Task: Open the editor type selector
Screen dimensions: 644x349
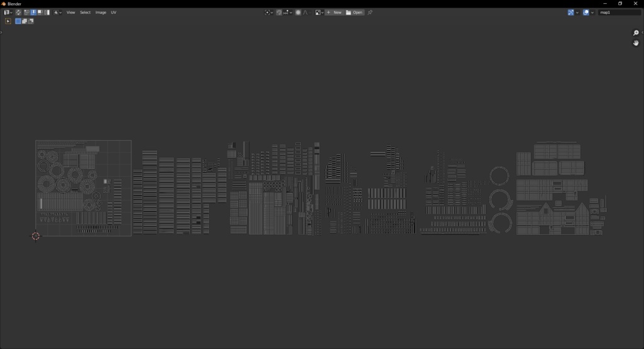Action: point(8,13)
